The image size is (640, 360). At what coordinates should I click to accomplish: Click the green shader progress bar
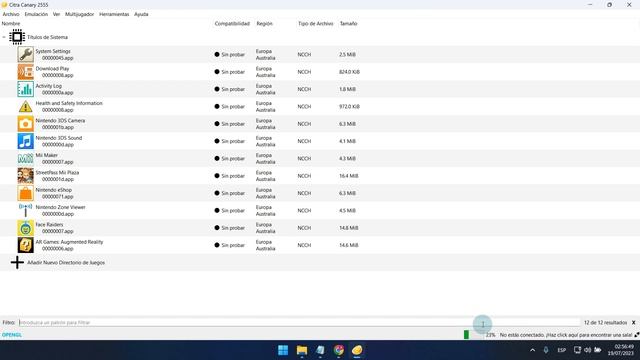tap(467, 335)
